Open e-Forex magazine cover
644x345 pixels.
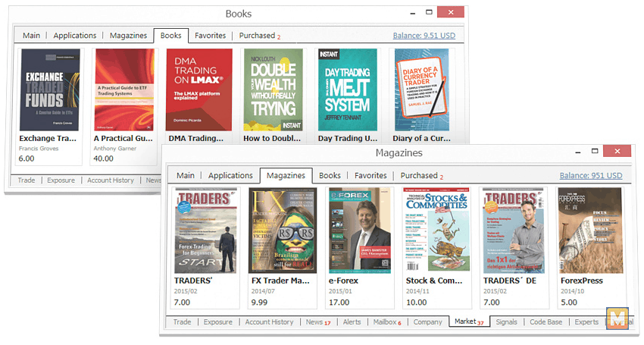(x=360, y=231)
